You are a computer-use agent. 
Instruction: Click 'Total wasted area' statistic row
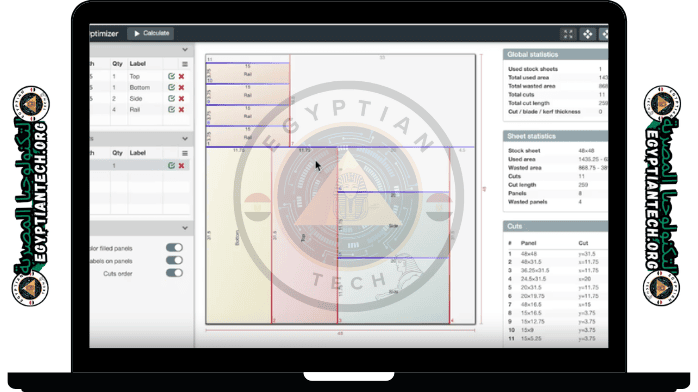click(556, 86)
